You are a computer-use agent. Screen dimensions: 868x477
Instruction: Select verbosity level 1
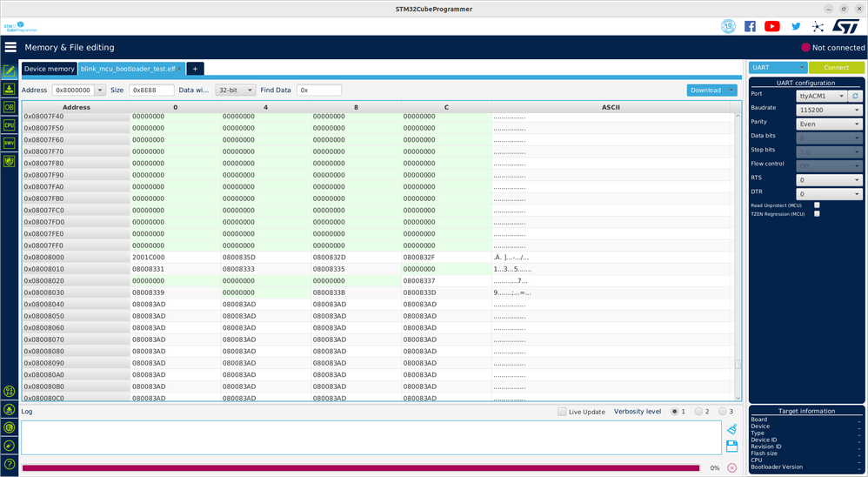pos(674,412)
